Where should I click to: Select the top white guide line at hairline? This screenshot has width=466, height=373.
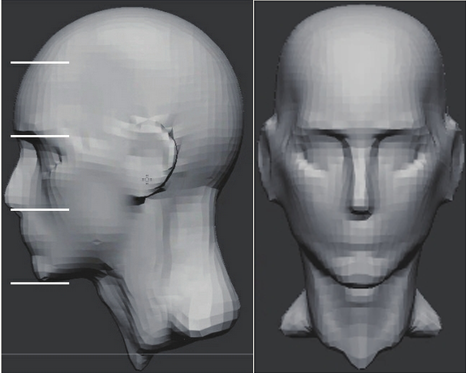coord(40,62)
